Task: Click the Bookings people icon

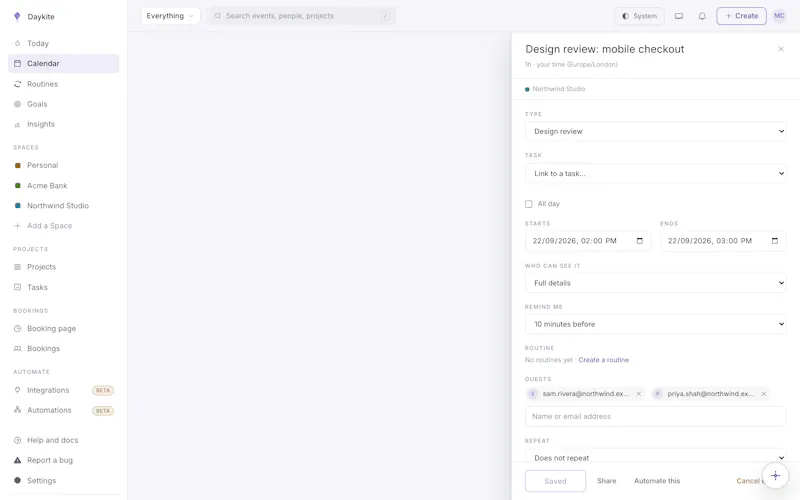Action: (x=17, y=348)
